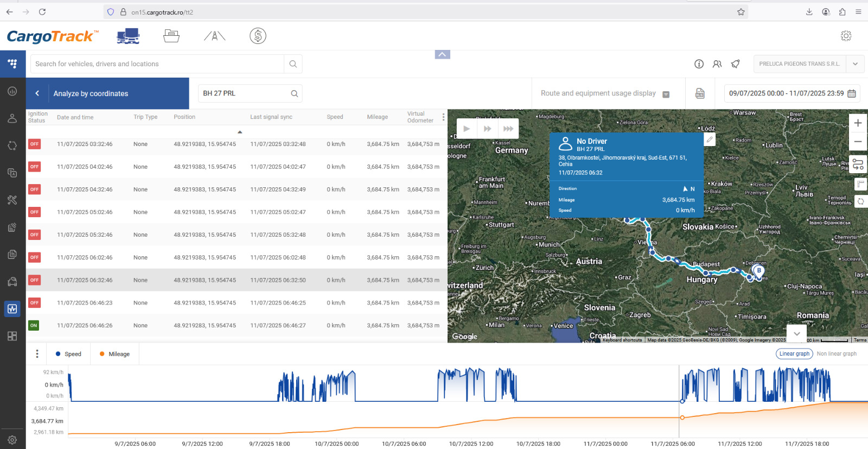Click the timeline marker on mileage graph

pyautogui.click(x=682, y=418)
